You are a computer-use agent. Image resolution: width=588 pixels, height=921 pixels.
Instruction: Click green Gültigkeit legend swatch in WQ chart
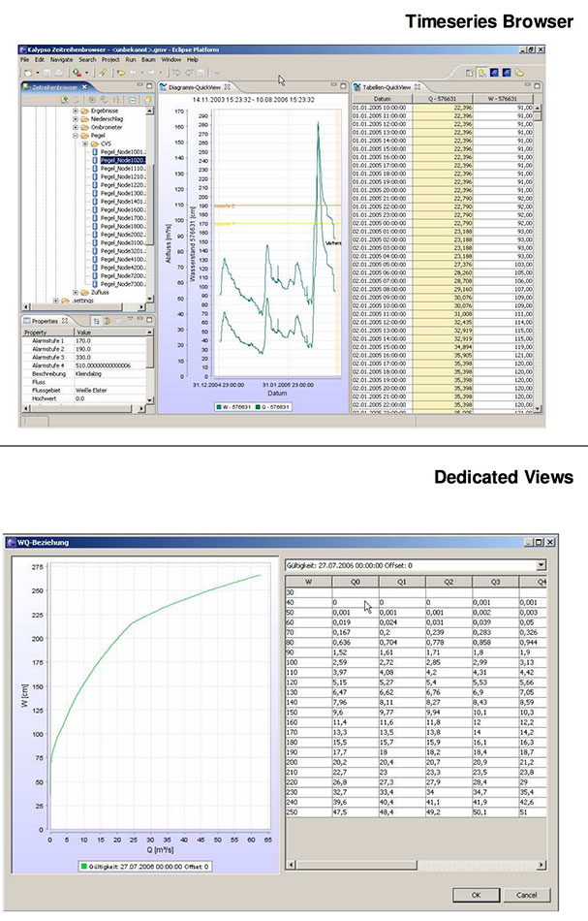pyautogui.click(x=84, y=867)
